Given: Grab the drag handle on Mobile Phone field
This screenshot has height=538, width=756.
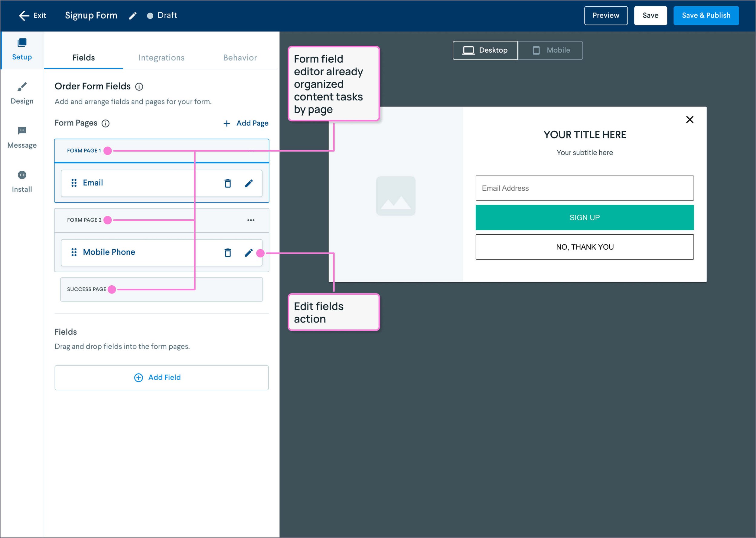Looking at the screenshot, I should [x=74, y=252].
